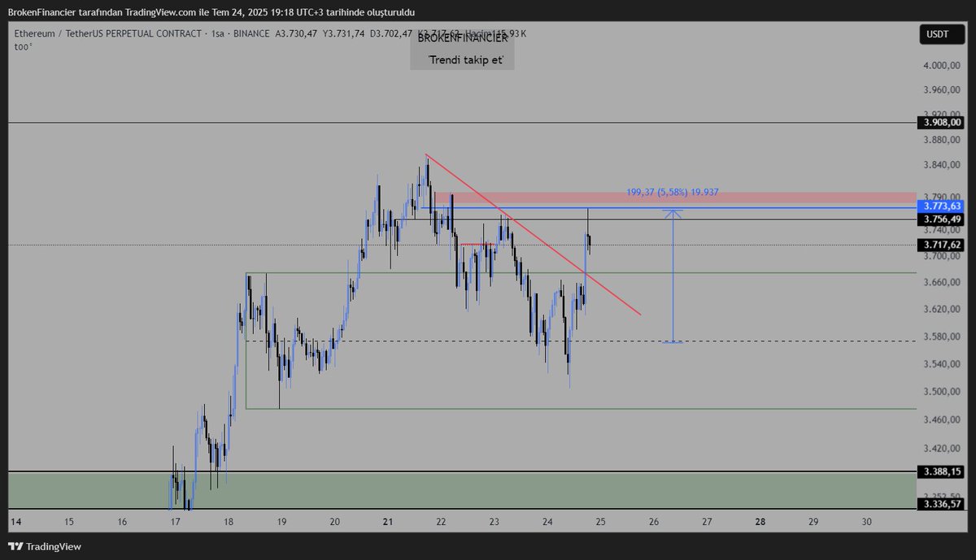Viewport: 976px width, 560px height.
Task: Click the 3.460,00 axis price
Action: pyautogui.click(x=941, y=420)
